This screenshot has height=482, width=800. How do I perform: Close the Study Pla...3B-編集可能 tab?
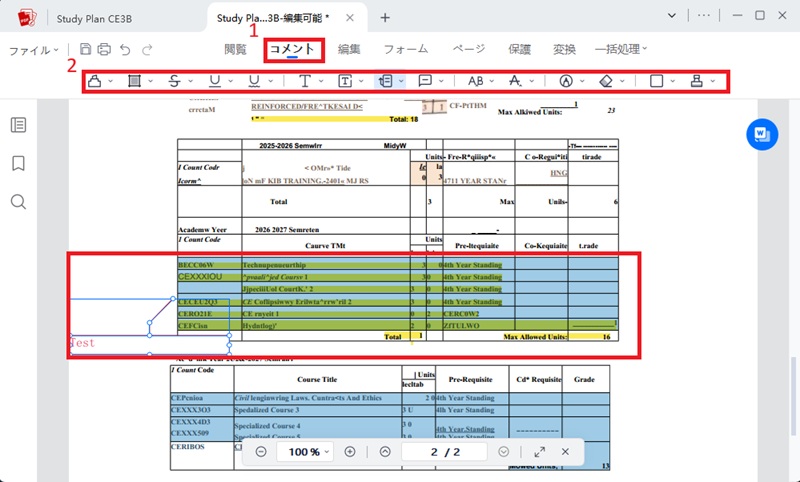(x=350, y=18)
